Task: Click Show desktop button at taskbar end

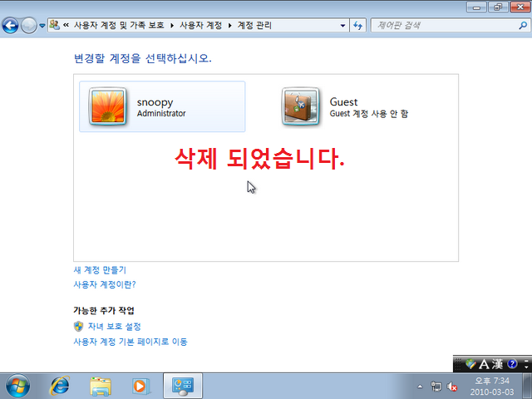Action: pyautogui.click(x=527, y=386)
